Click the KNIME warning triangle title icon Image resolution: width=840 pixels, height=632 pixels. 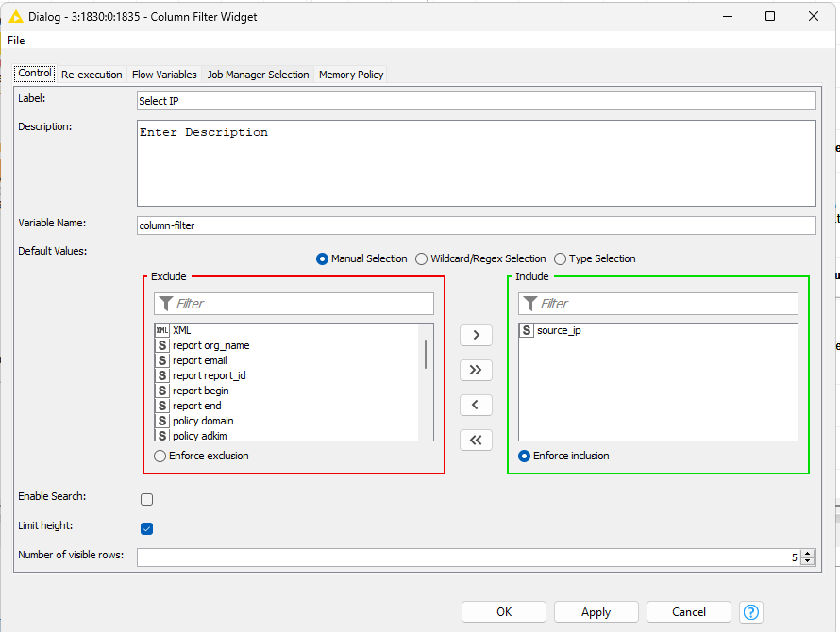pos(15,17)
